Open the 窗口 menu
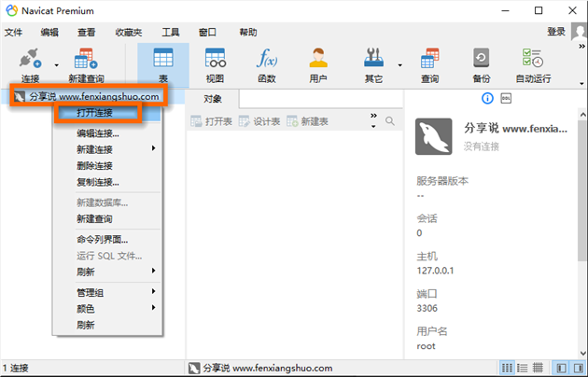 tap(207, 33)
